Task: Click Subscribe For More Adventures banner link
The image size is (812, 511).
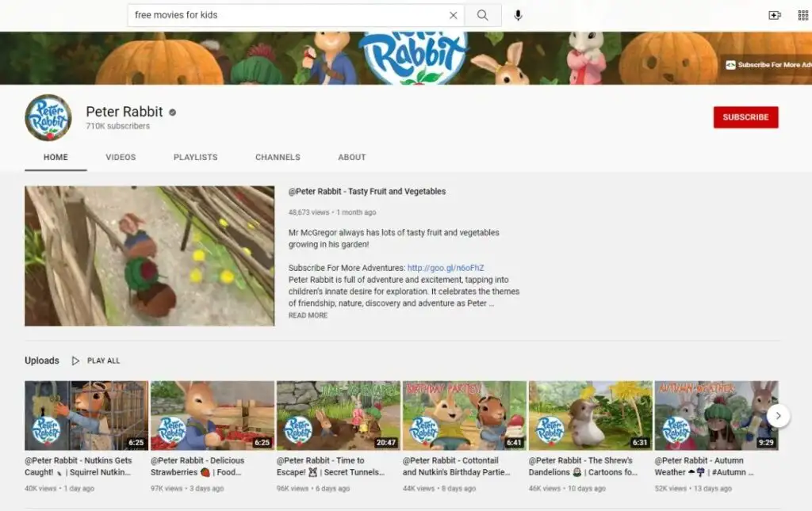Action: tap(768, 65)
